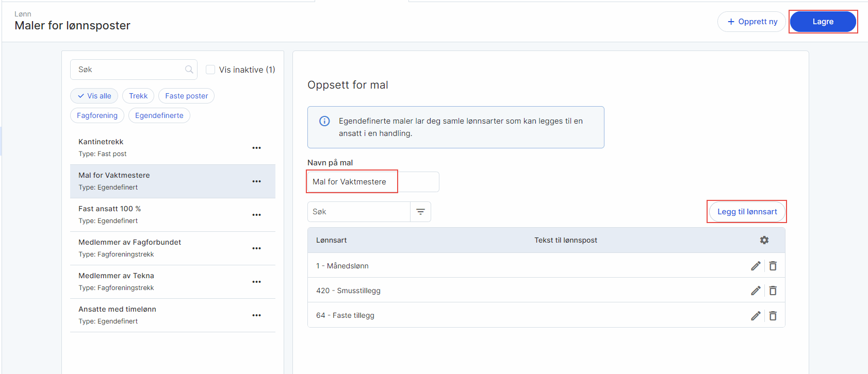Click the filter icon beside lønnsart search
The height and width of the screenshot is (374, 868).
tap(420, 212)
